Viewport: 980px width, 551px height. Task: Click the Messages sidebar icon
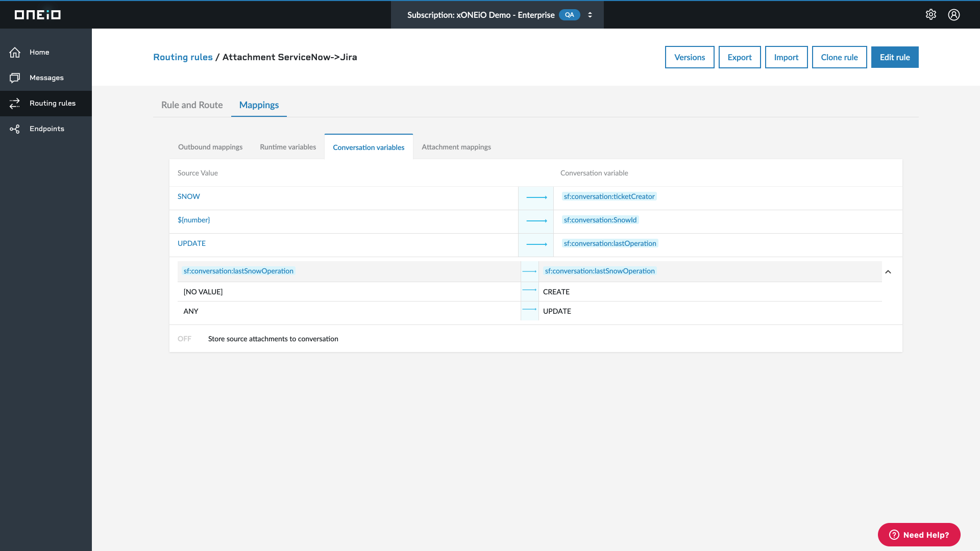(x=15, y=78)
